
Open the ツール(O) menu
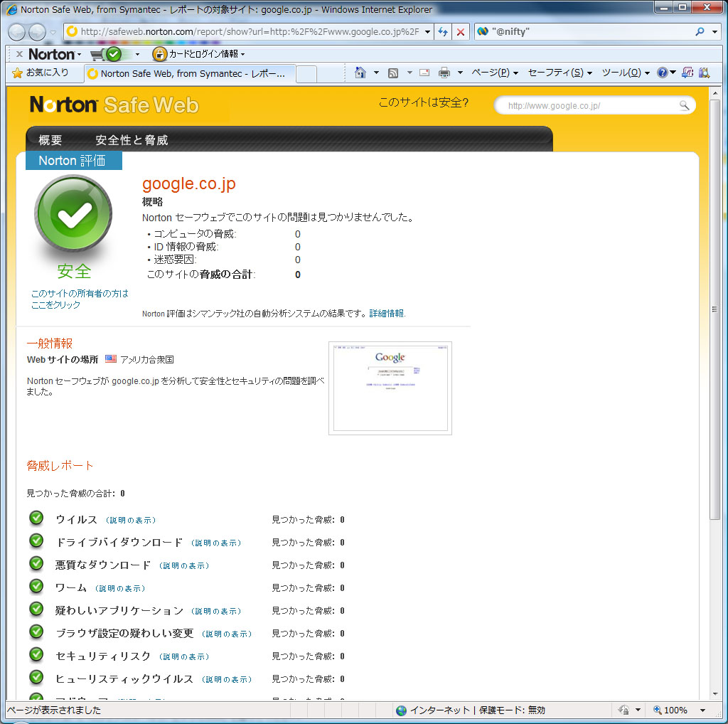[626, 73]
